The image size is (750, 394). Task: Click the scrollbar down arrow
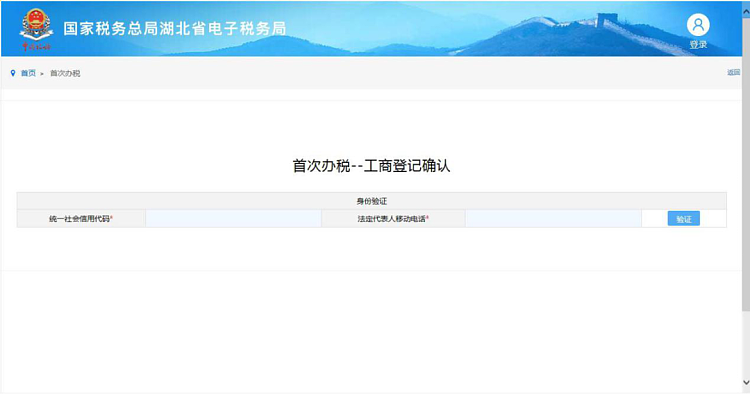pos(746,383)
